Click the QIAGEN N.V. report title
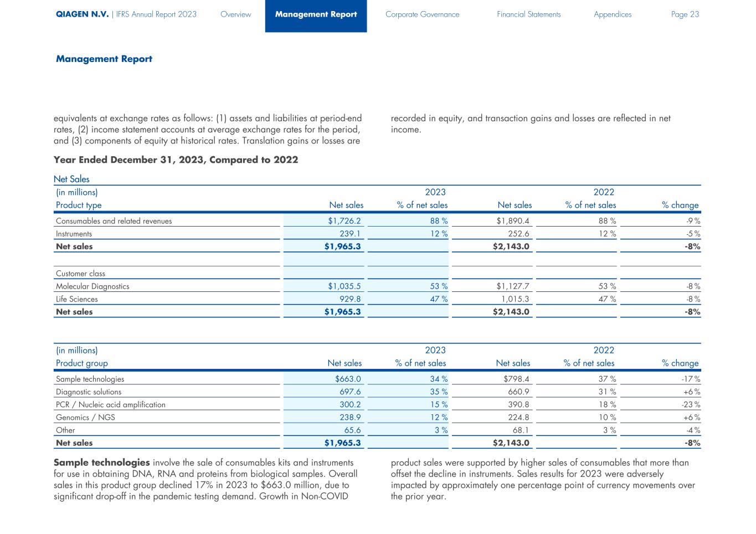The height and width of the screenshot is (534, 756). (82, 14)
